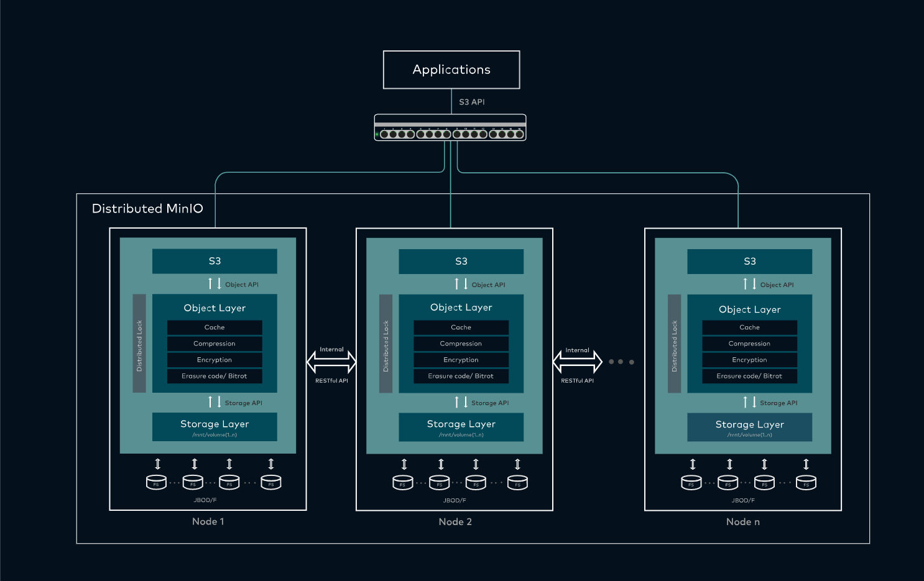Select an FS disk cylinder under Node n

point(728,482)
